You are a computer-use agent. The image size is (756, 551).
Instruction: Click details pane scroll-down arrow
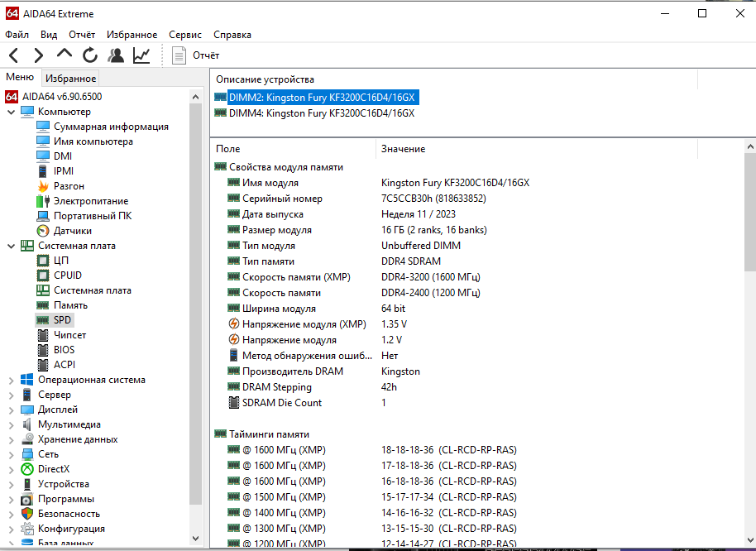[749, 540]
